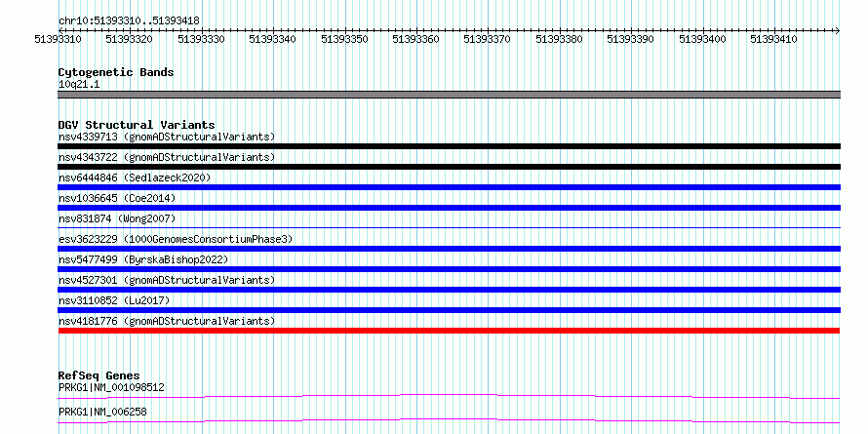Click ruler coordinate 51393380
The image size is (868, 434).
[559, 39]
